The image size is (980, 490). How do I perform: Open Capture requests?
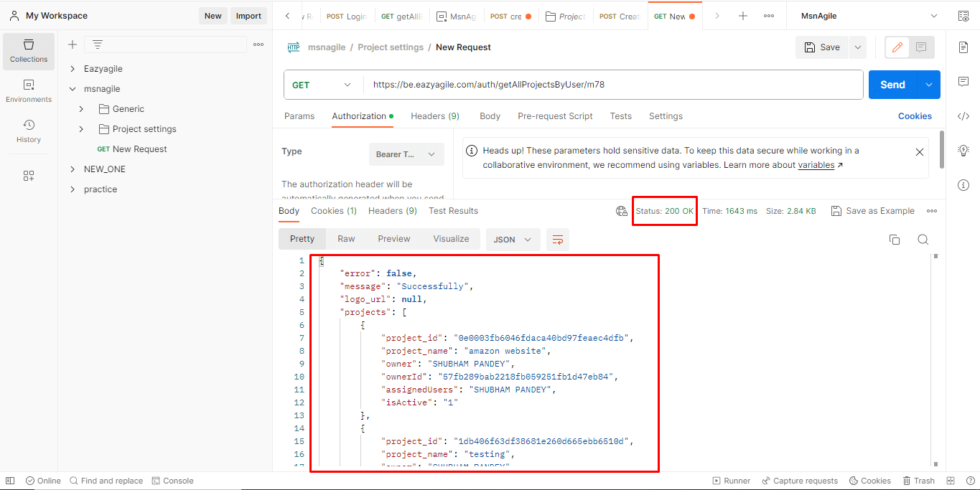(800, 481)
